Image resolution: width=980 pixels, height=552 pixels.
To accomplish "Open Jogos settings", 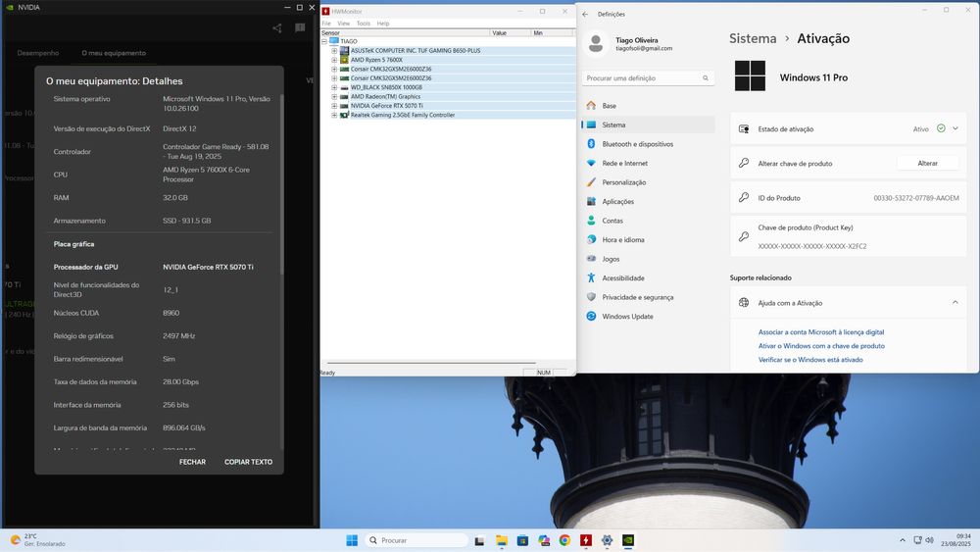I will [x=648, y=259].
